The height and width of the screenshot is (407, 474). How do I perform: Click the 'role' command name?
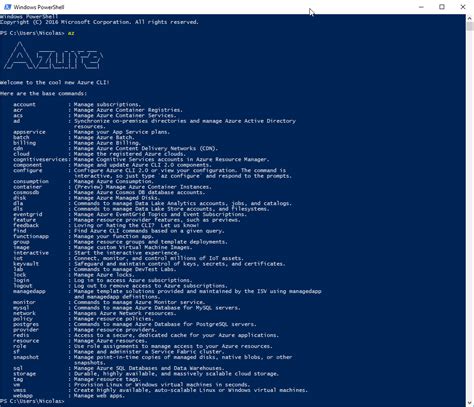[19, 346]
